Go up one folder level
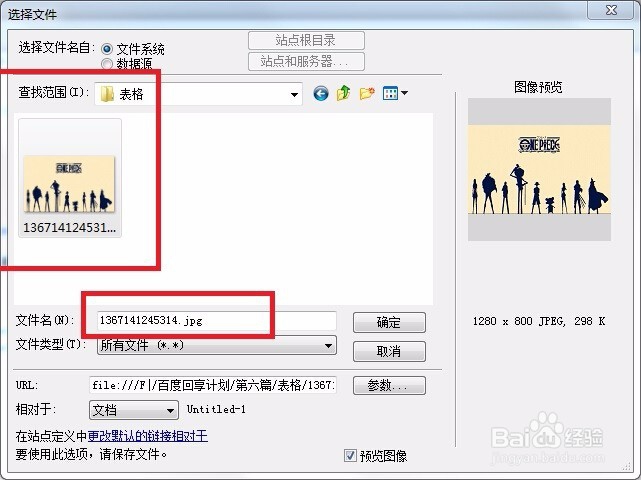The image size is (641, 480). tap(343, 93)
